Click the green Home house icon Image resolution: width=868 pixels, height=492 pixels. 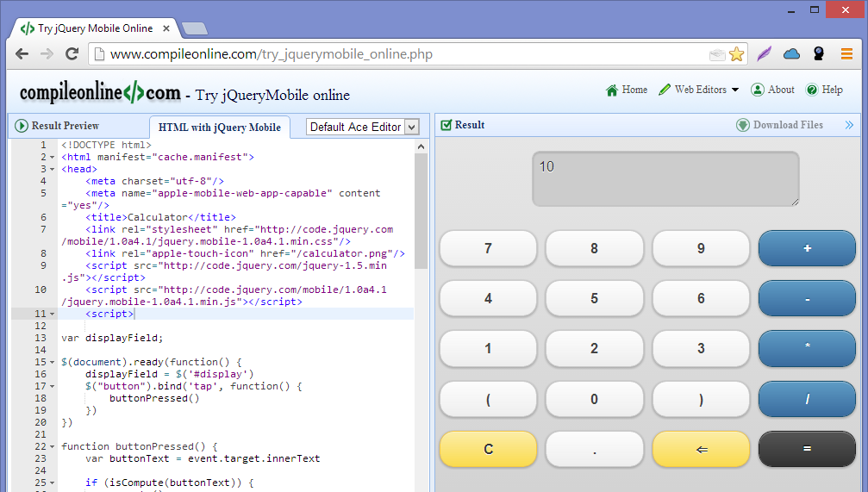(x=612, y=90)
